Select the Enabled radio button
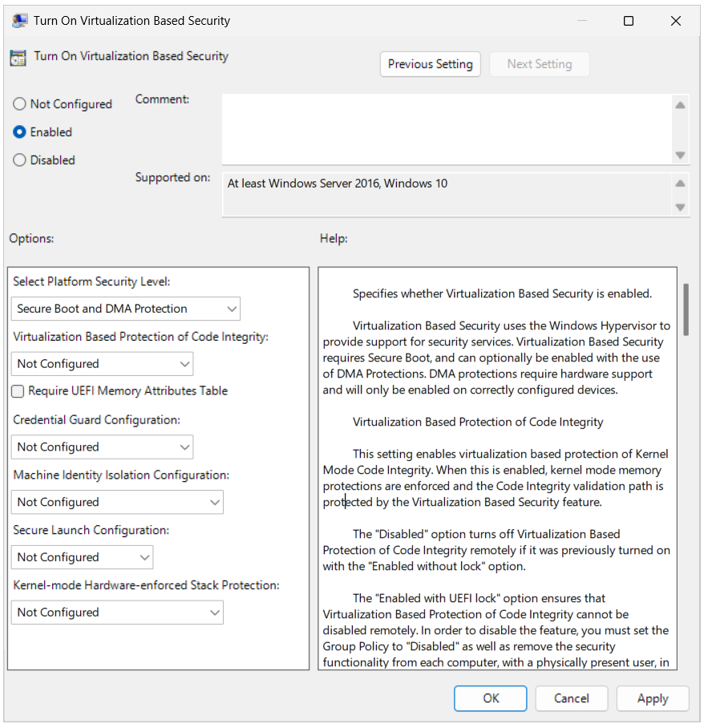This screenshot has height=728, width=704. coord(18,132)
